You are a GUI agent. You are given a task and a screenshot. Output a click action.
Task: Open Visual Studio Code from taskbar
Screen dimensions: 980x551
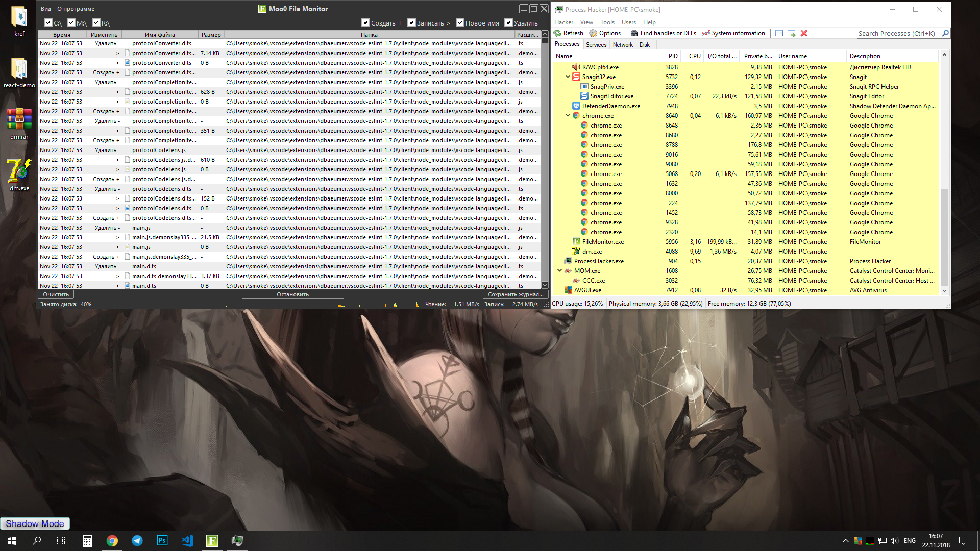187,540
